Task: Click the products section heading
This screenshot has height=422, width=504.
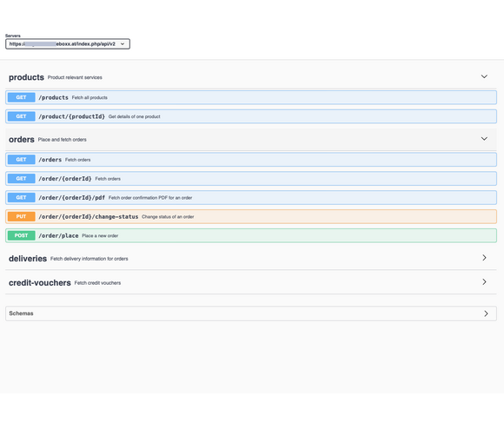Action: coord(26,77)
